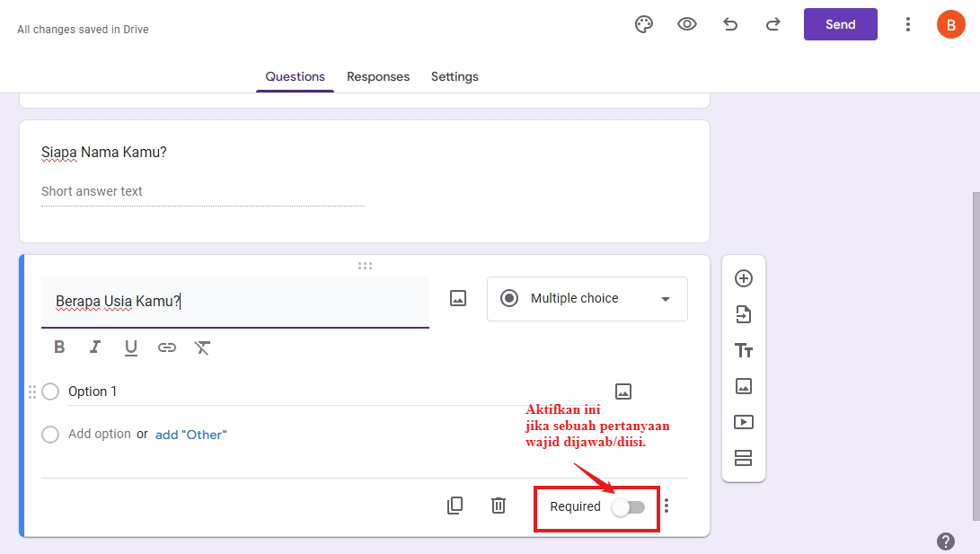The image size is (980, 554).
Task: Enable the Required toggle
Action: pyautogui.click(x=628, y=507)
